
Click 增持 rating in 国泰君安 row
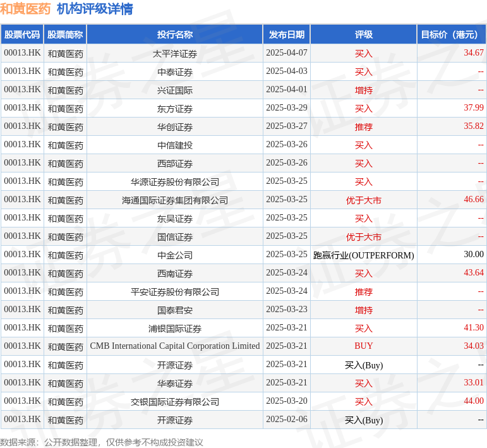(x=364, y=310)
